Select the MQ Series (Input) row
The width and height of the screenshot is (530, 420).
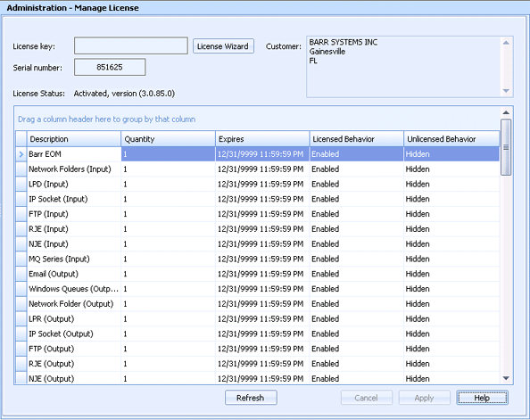[x=257, y=259]
